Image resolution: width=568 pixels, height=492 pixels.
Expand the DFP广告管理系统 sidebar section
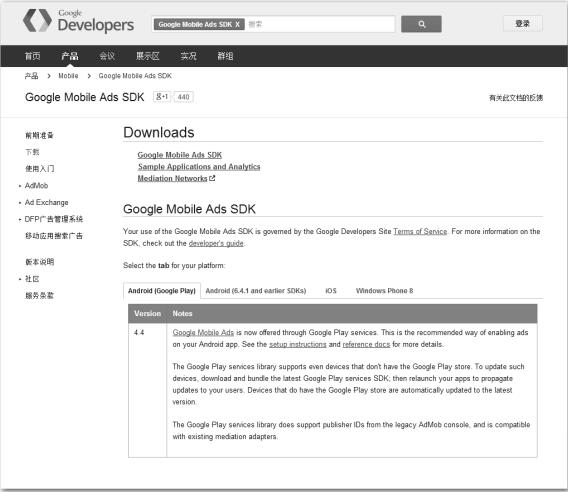pos(54,219)
